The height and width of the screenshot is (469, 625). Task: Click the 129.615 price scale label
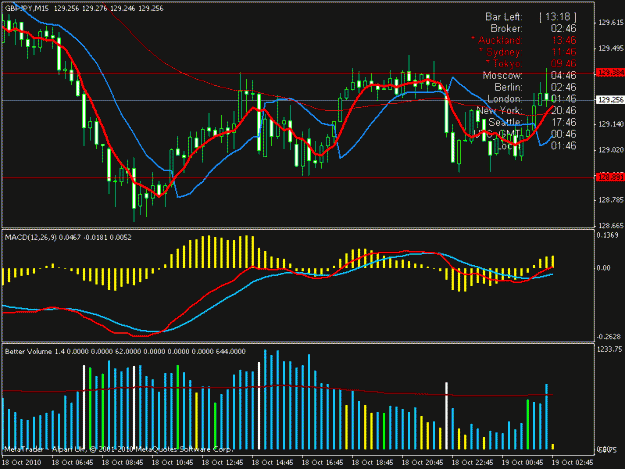611,23
